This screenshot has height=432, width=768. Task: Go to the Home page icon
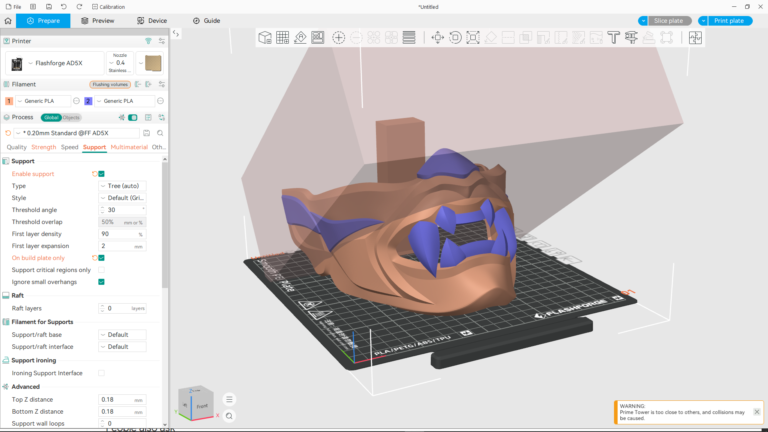[8, 21]
